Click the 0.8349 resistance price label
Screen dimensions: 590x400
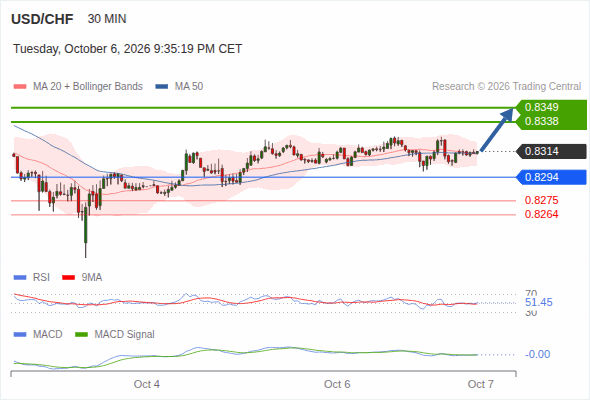(541, 107)
